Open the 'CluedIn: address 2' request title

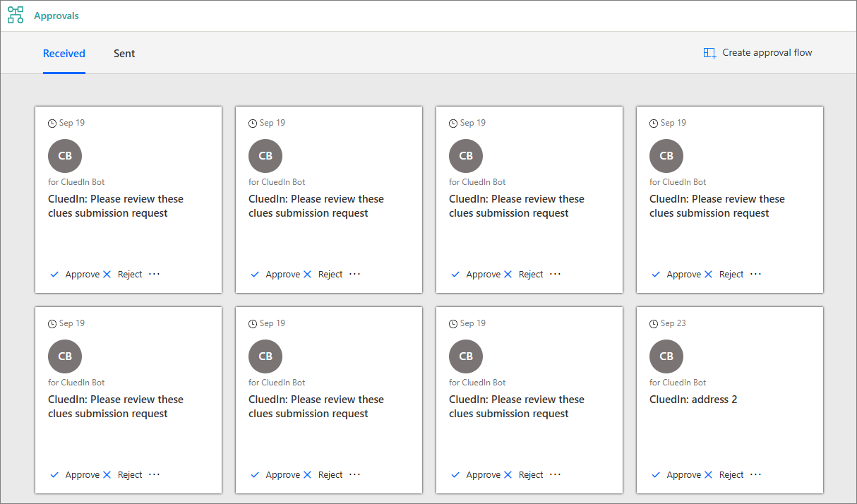[693, 400]
